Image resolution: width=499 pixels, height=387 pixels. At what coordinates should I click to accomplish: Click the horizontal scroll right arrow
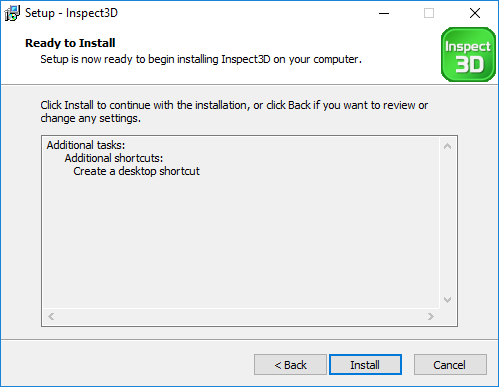coord(431,316)
